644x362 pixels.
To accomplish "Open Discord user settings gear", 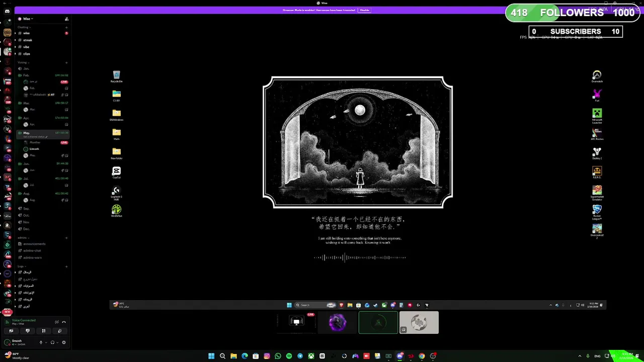I will [x=64, y=342].
